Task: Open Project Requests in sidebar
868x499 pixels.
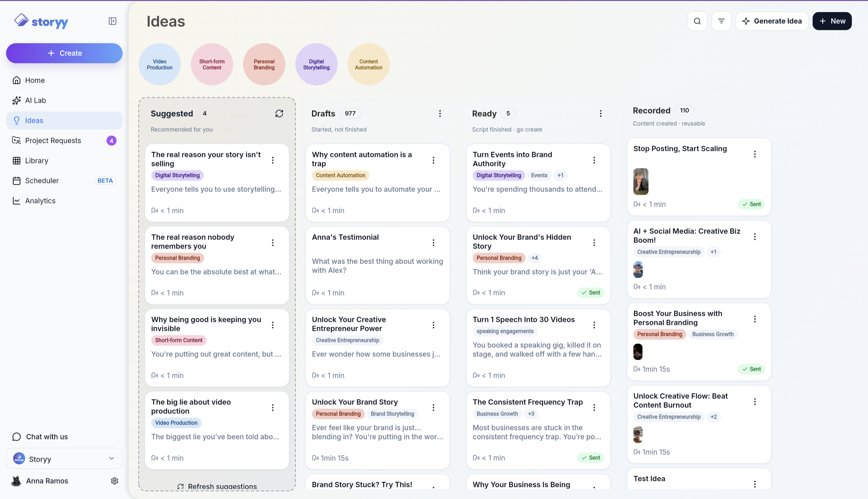Action: coord(64,141)
